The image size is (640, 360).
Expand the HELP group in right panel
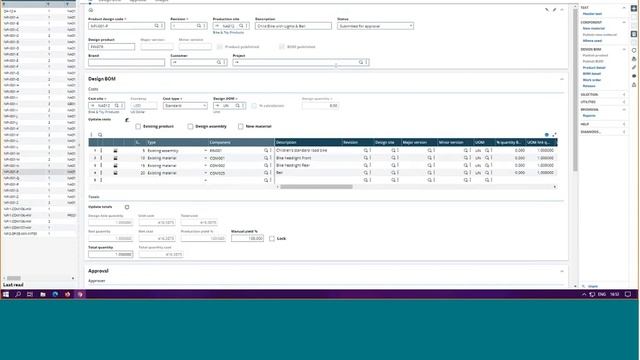pos(624,124)
